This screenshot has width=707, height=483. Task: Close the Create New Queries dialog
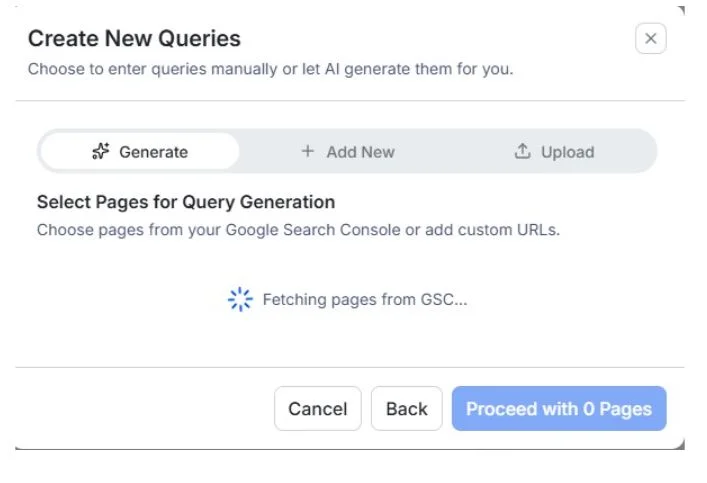tap(650, 39)
